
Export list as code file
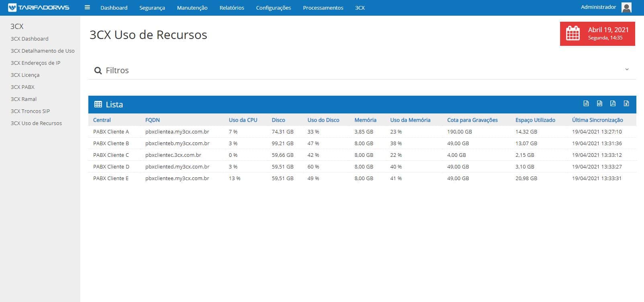coord(599,104)
